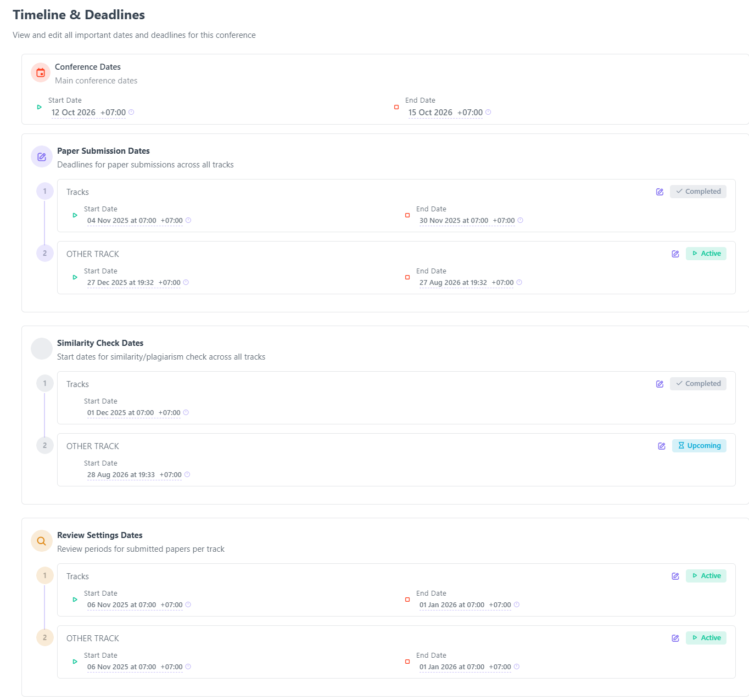Select step 1 marker under Review Settings Dates
Viewport: 749px width, 700px height.
pyautogui.click(x=45, y=575)
